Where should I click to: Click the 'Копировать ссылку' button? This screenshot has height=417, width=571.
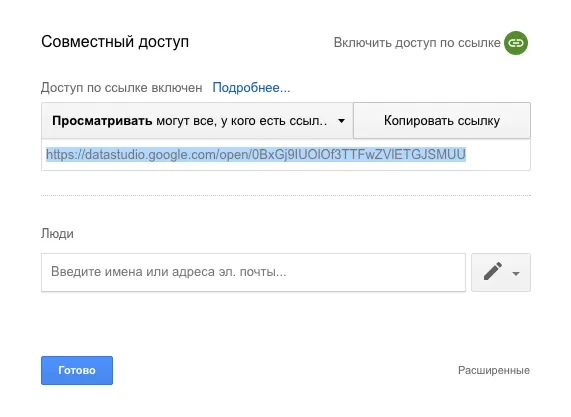pyautogui.click(x=442, y=121)
